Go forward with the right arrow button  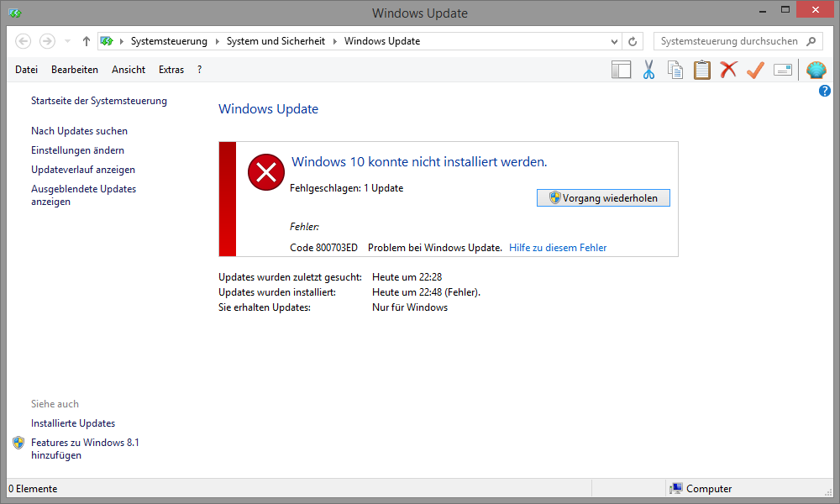[47, 41]
